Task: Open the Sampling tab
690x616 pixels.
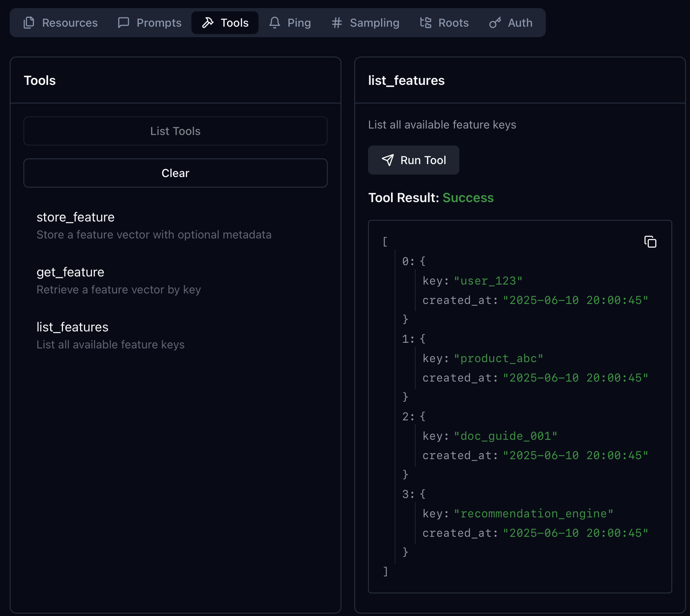Action: click(366, 23)
